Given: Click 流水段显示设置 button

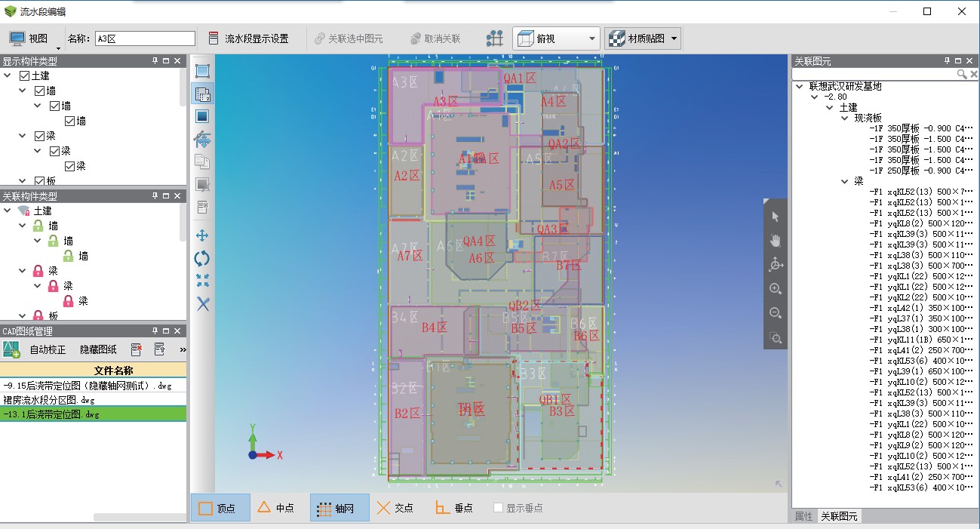Looking at the screenshot, I should 248,38.
